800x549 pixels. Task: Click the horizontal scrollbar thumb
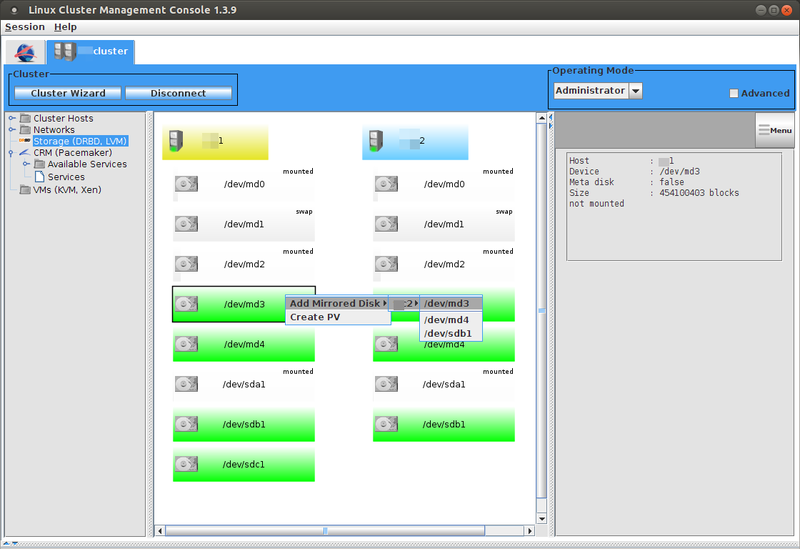(x=325, y=531)
